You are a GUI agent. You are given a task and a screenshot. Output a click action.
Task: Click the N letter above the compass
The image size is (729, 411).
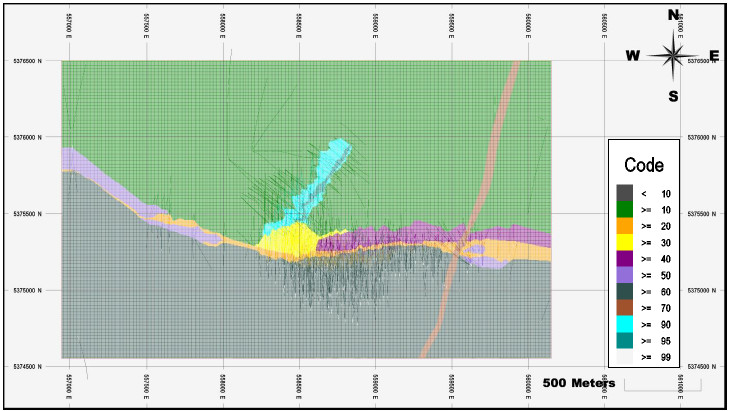pyautogui.click(x=673, y=15)
